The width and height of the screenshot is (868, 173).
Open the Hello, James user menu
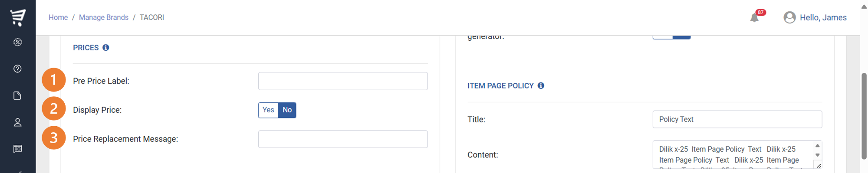point(823,17)
